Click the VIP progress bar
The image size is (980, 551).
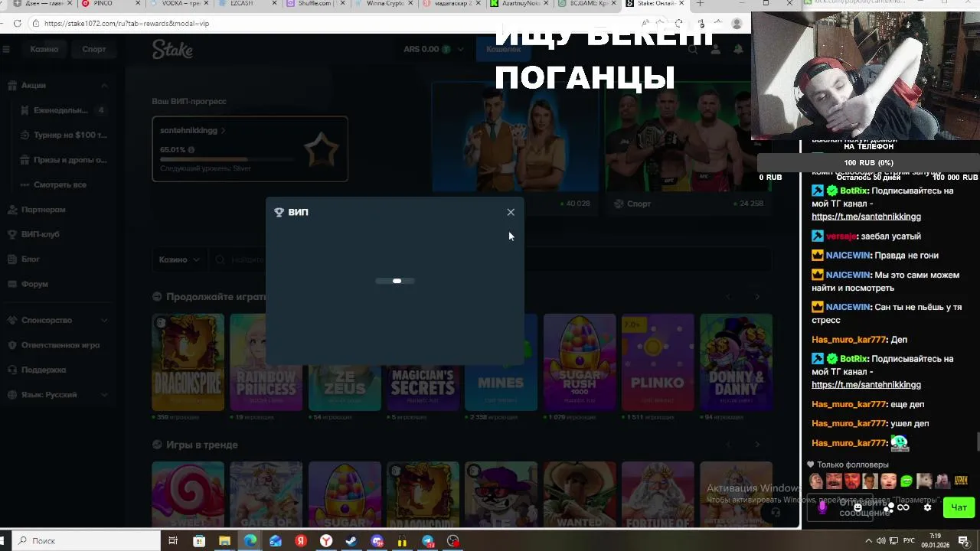pos(227,159)
